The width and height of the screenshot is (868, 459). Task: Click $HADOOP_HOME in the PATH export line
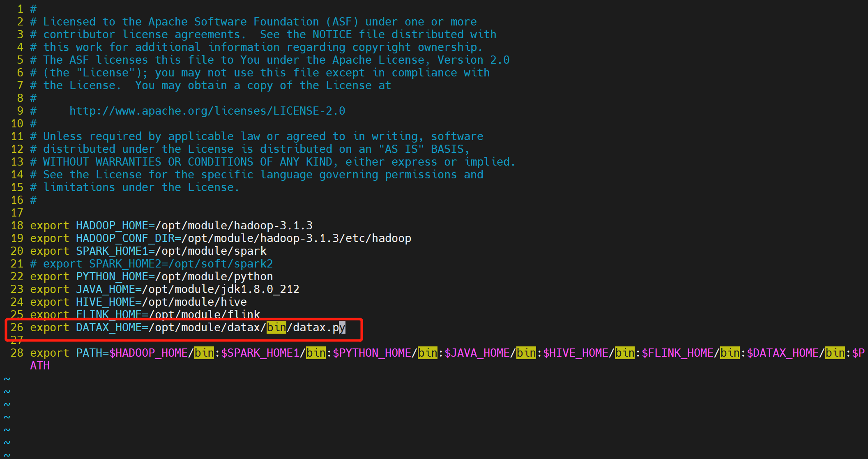[148, 353]
